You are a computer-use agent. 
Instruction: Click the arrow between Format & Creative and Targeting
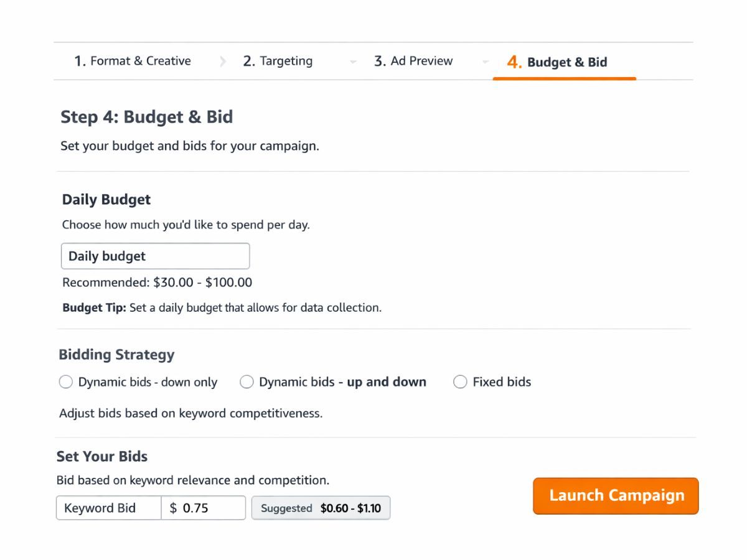pos(223,60)
